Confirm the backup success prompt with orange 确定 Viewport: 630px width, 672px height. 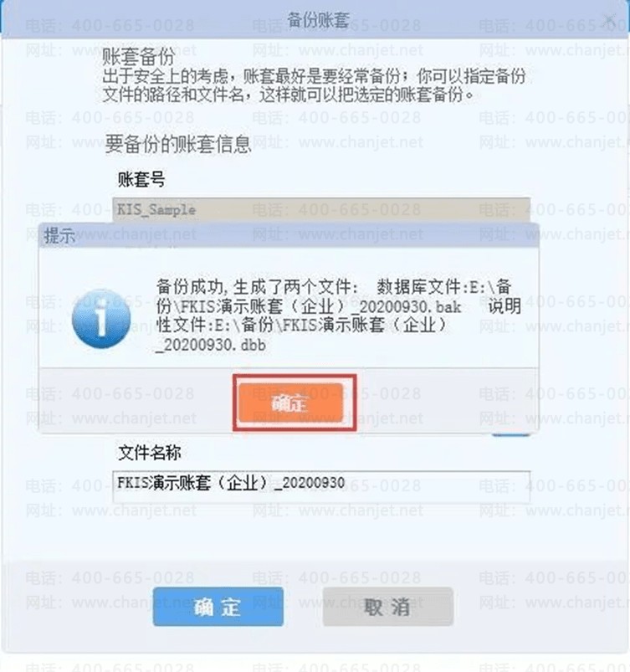pyautogui.click(x=291, y=403)
